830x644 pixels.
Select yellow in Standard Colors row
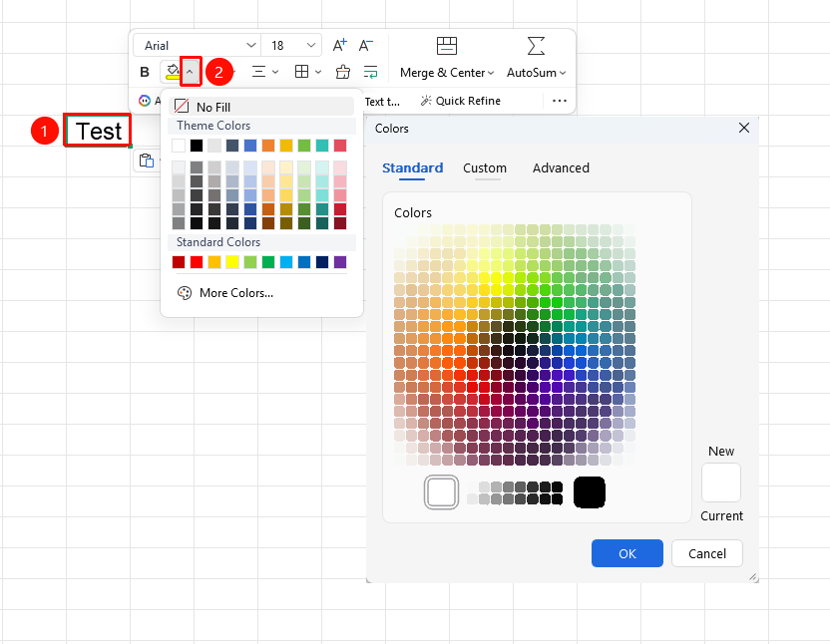click(x=232, y=262)
